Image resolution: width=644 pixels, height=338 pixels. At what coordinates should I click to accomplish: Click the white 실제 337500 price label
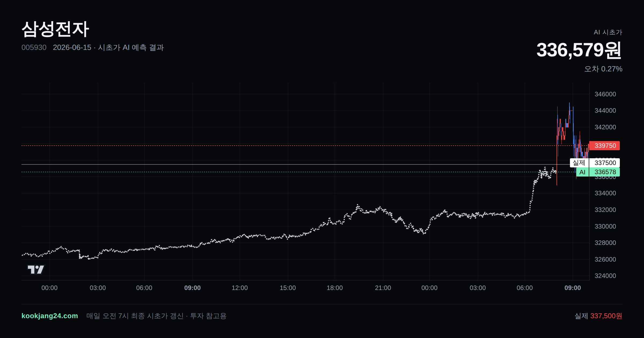(x=595, y=163)
